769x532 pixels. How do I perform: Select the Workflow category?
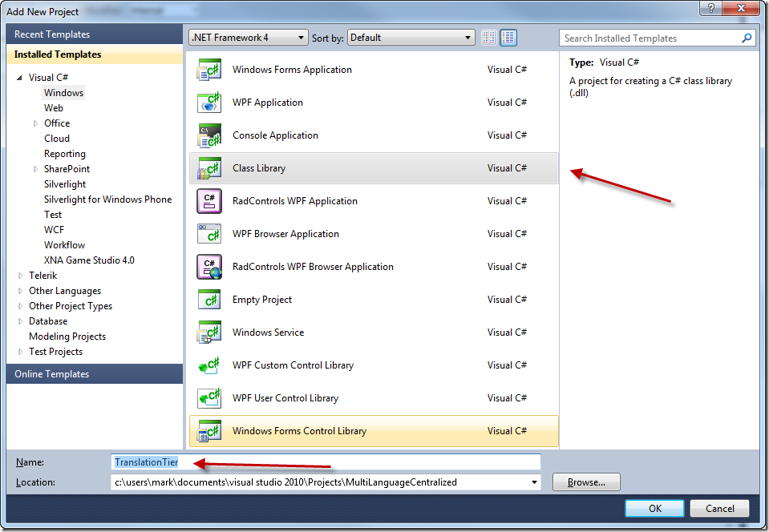pyautogui.click(x=64, y=245)
